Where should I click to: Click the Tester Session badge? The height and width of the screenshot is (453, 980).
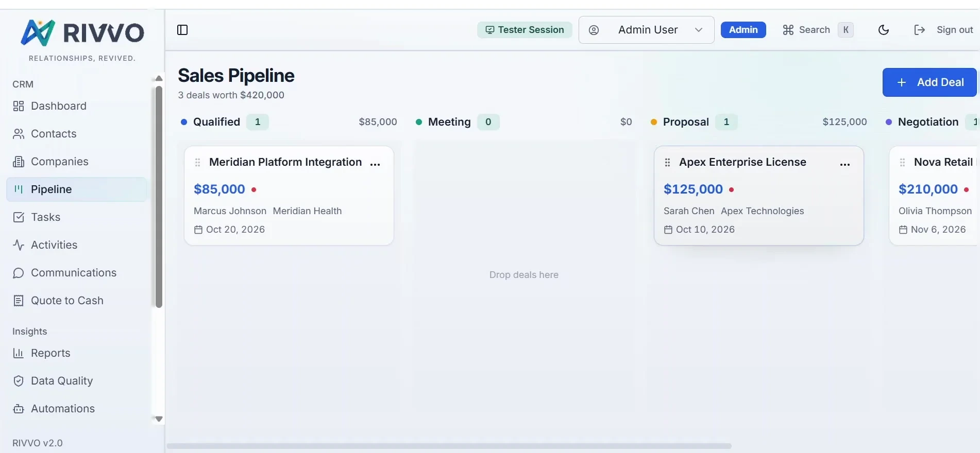(525, 30)
